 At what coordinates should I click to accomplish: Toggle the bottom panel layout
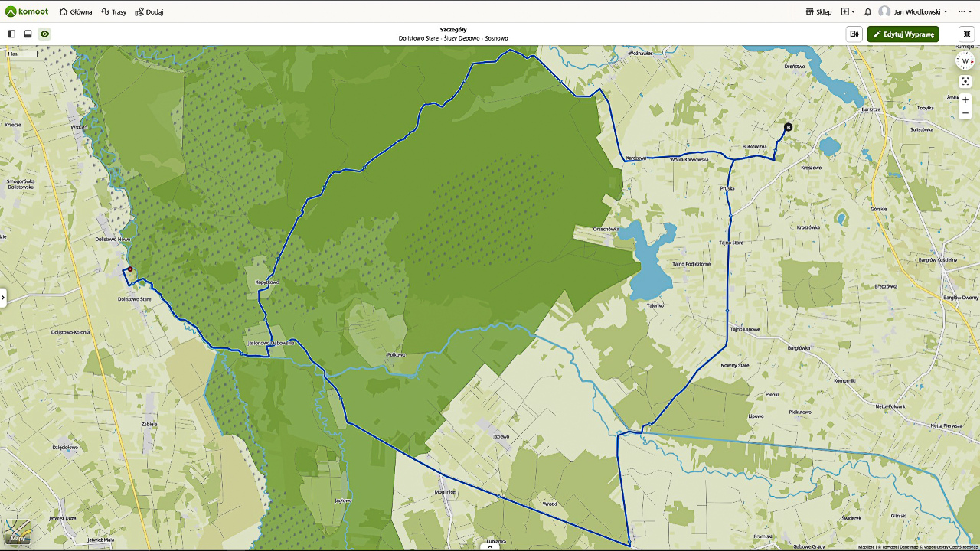tap(28, 34)
